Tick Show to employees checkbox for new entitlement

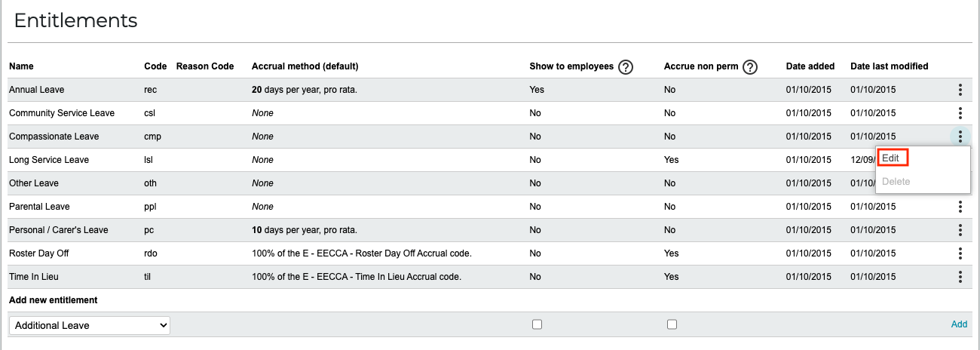click(x=537, y=324)
